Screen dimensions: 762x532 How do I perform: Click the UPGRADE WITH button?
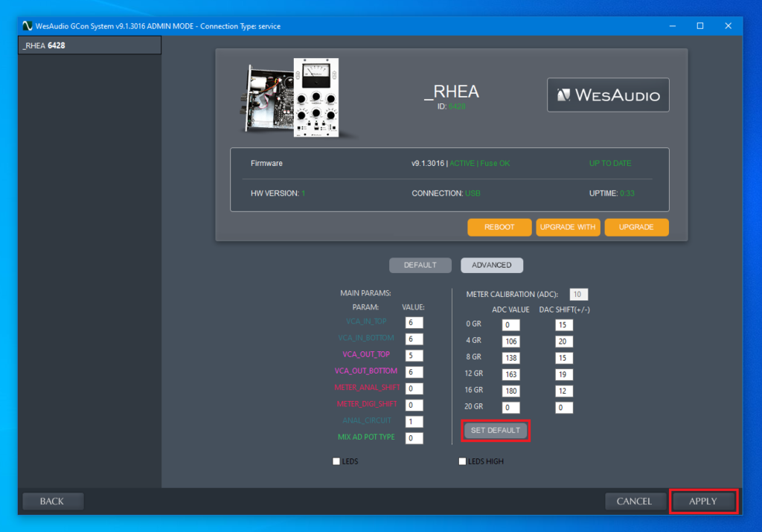coord(568,227)
